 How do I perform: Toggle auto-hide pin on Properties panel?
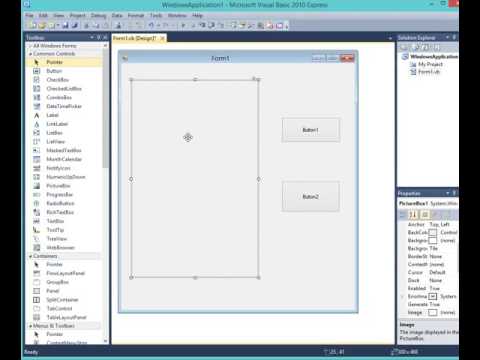454,193
